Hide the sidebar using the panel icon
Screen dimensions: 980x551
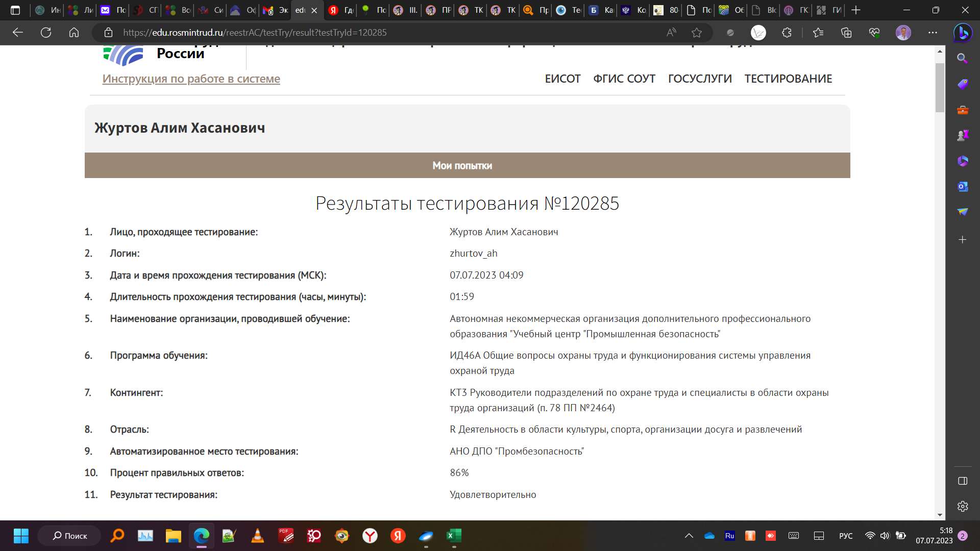click(x=963, y=481)
